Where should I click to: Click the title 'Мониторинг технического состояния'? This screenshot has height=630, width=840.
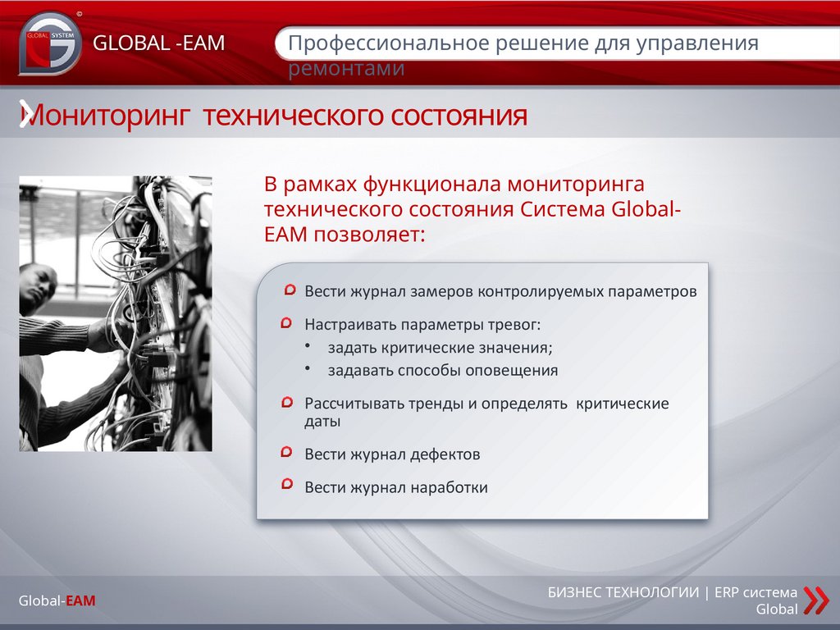click(273, 115)
